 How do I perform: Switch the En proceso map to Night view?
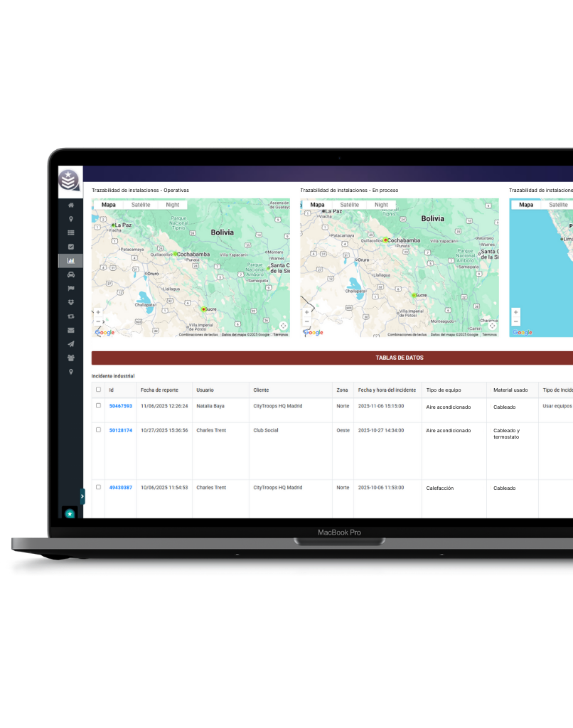381,205
